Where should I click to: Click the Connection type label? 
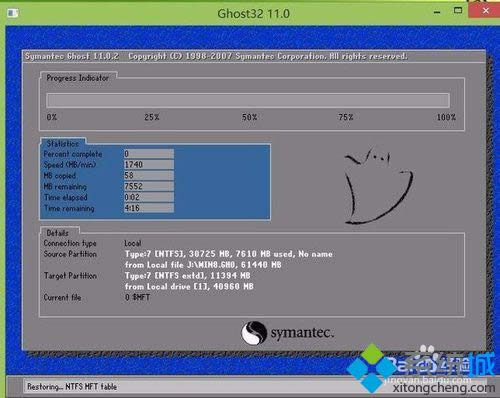(70, 243)
